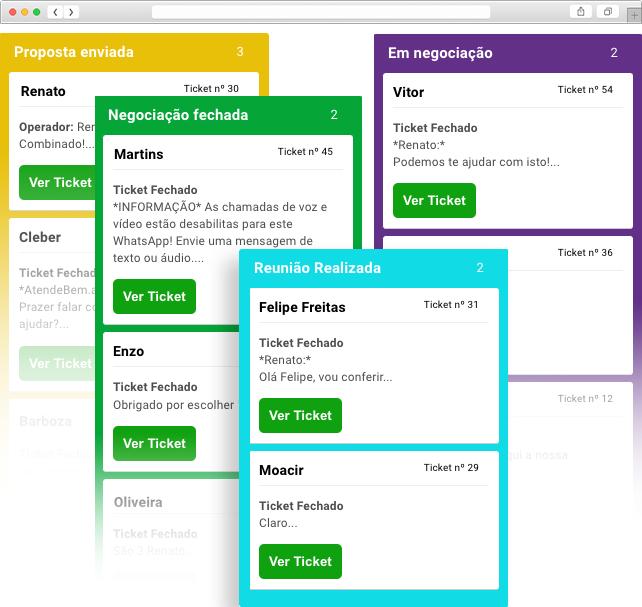Click the Cleber card name
Screen dimensions: 642x607
pos(40,237)
